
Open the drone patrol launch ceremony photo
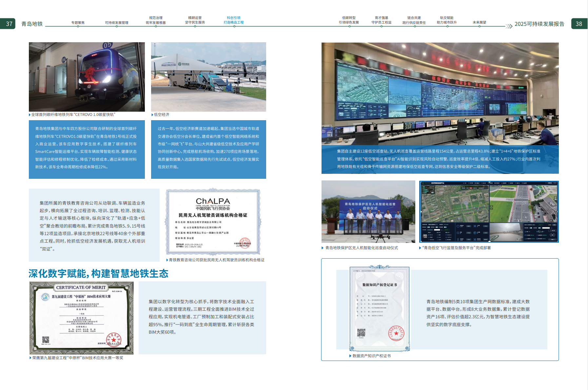pyautogui.click(x=368, y=212)
